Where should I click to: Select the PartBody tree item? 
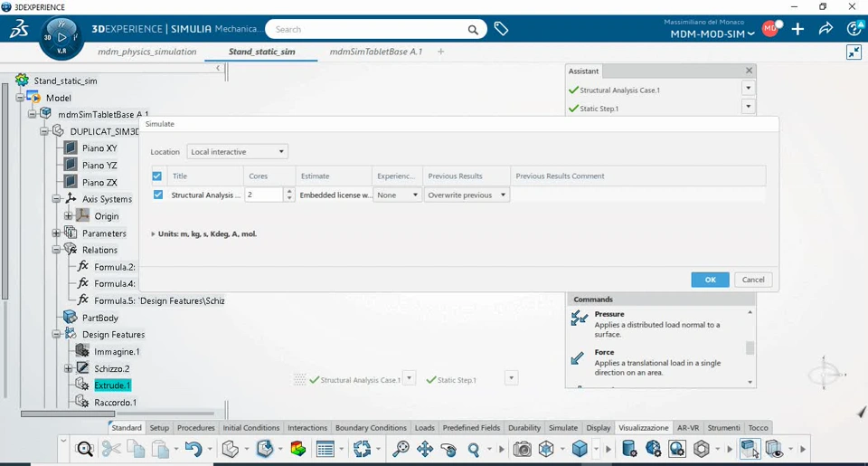[x=100, y=318]
